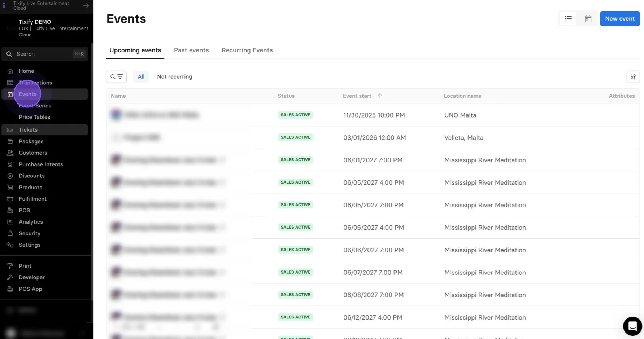Click the Purchase Intents icon
Image resolution: width=644 pixels, height=339 pixels.
click(10, 164)
